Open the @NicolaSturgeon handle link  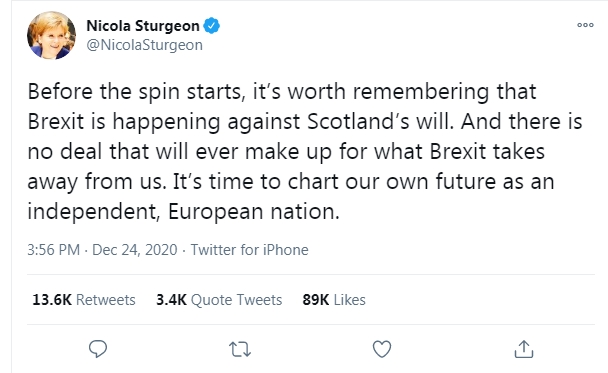point(144,45)
